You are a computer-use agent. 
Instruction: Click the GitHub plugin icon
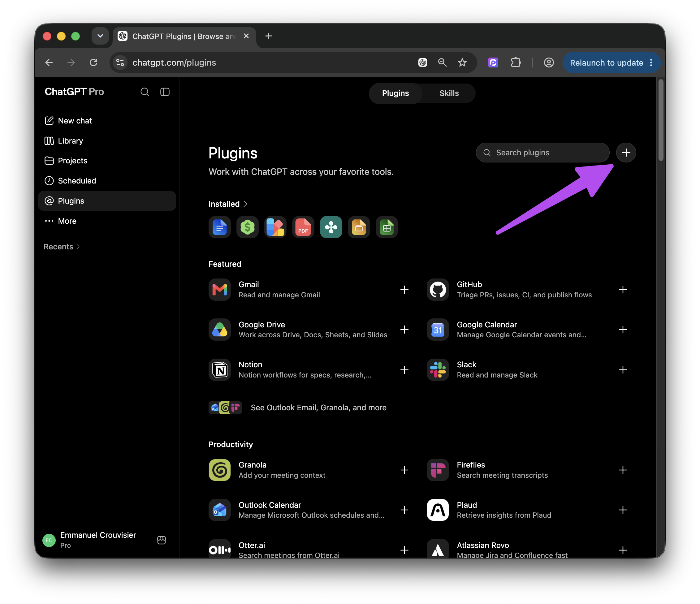point(438,290)
